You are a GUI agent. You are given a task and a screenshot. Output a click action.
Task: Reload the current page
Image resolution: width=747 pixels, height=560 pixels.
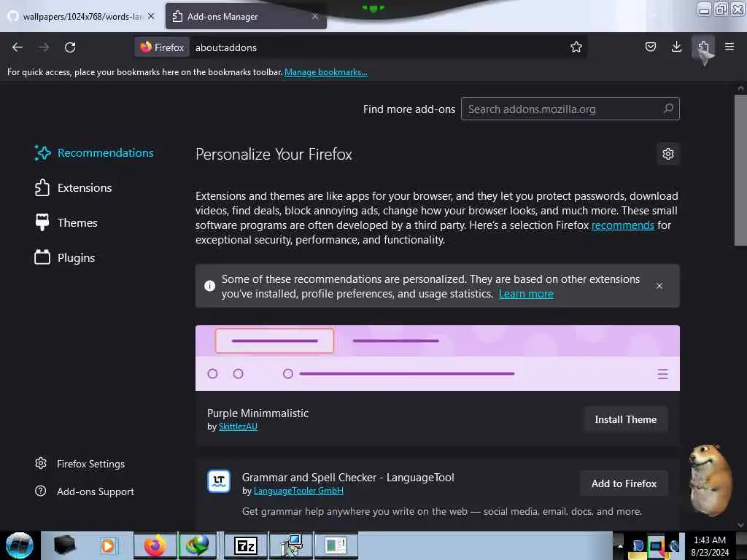coord(70,47)
